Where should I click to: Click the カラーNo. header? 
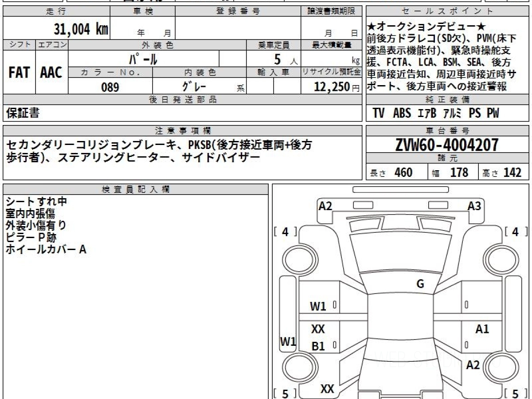pyautogui.click(x=110, y=72)
